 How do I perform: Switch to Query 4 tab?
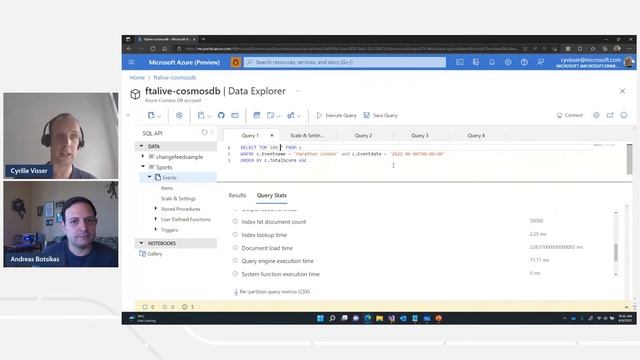tap(476, 135)
